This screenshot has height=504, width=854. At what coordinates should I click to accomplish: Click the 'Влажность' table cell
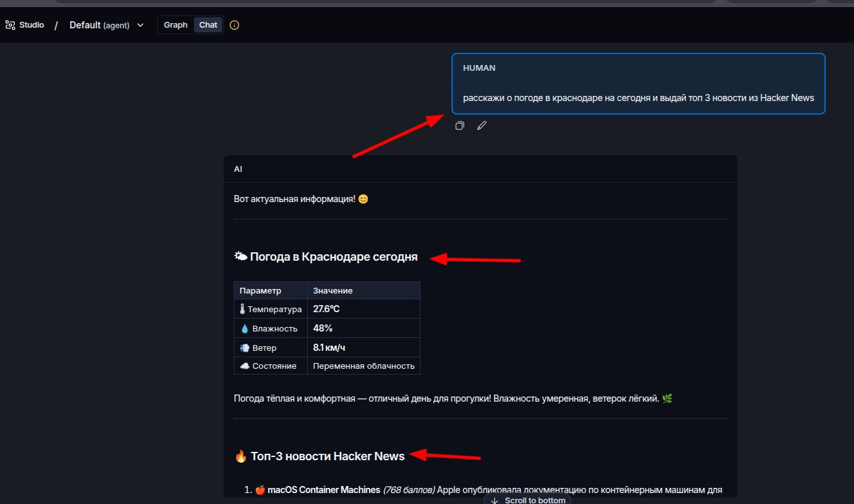point(270,328)
